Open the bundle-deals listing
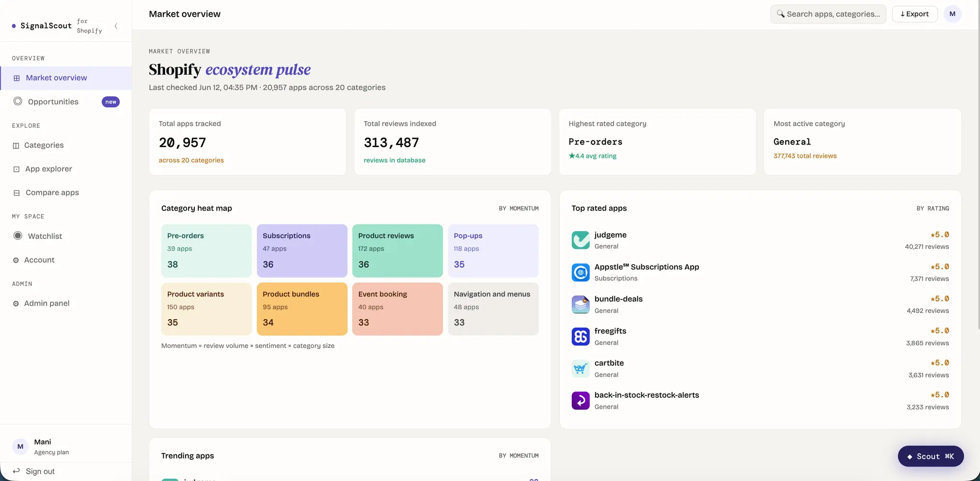This screenshot has height=481, width=980. pyautogui.click(x=618, y=299)
